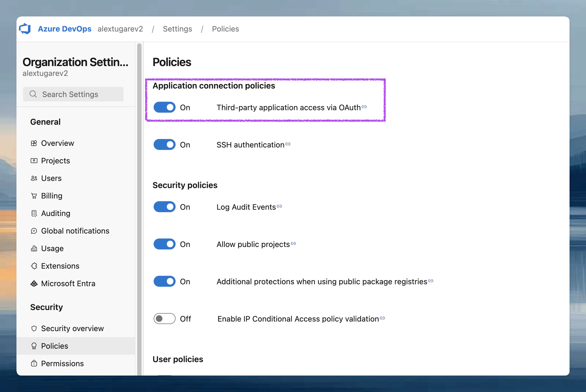Click the Search Settings field
The image size is (586, 392).
click(x=73, y=94)
